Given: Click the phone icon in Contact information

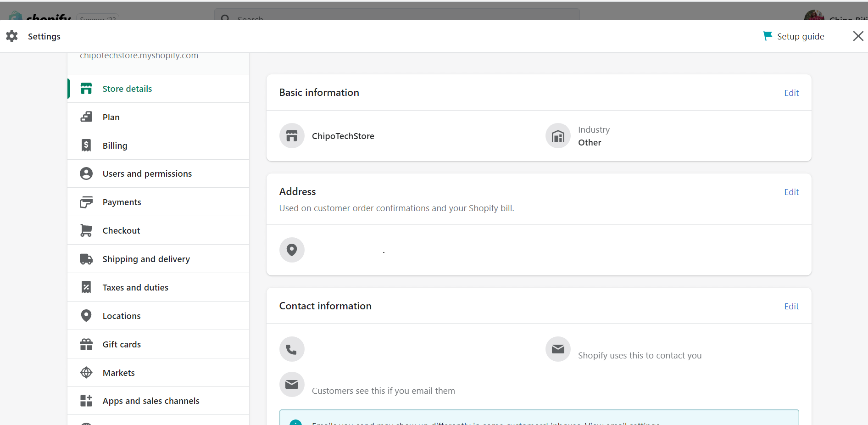Looking at the screenshot, I should tap(292, 349).
